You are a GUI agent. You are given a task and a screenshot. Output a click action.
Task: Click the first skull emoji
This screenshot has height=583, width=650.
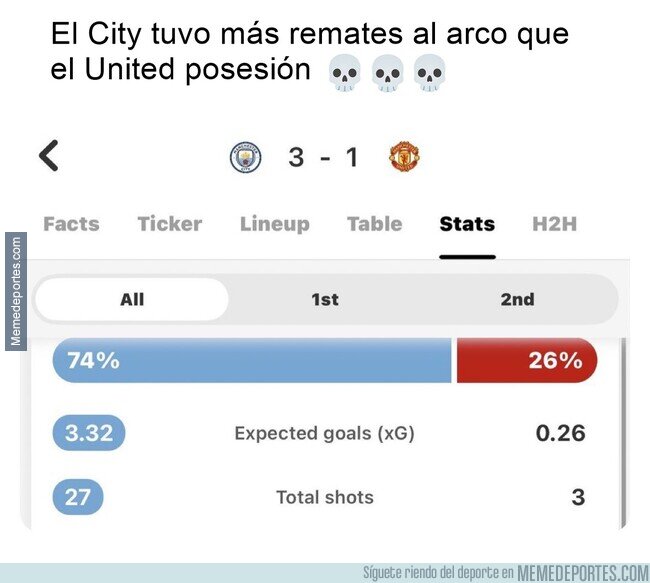[x=344, y=73]
